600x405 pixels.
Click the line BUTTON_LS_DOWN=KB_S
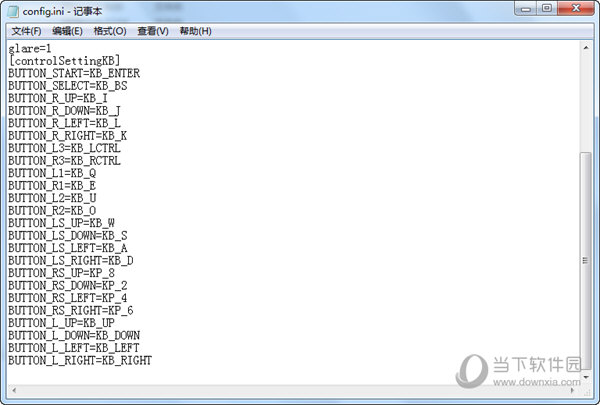(x=68, y=236)
